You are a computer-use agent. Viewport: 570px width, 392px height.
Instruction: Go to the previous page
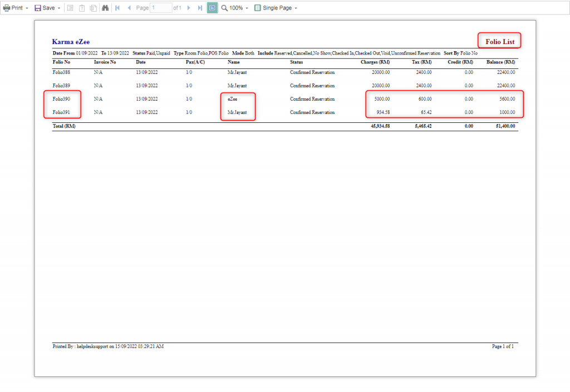coord(129,8)
